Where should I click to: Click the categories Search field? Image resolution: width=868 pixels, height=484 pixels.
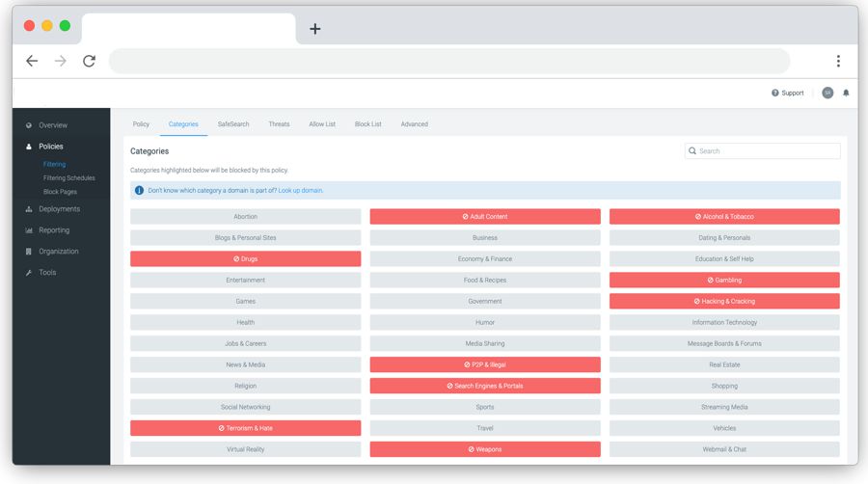pyautogui.click(x=762, y=151)
